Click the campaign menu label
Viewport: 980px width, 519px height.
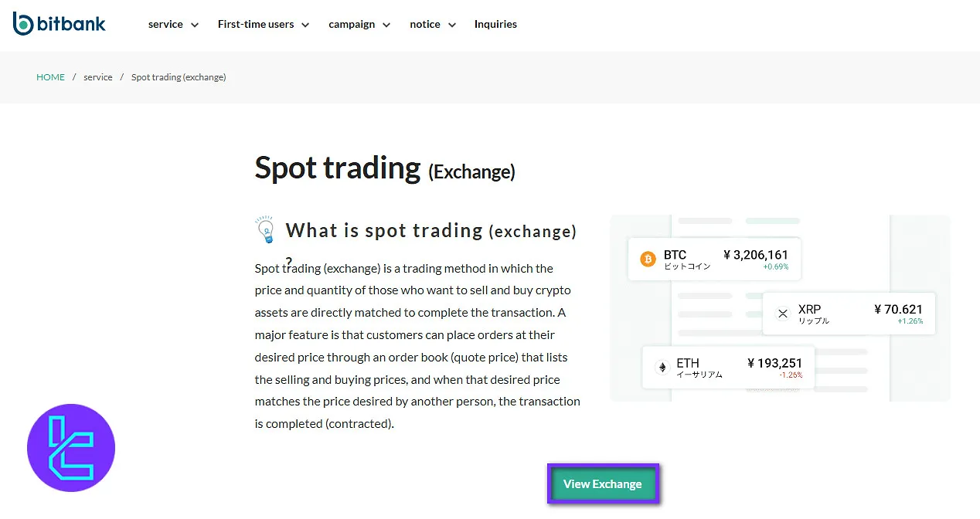coord(352,24)
